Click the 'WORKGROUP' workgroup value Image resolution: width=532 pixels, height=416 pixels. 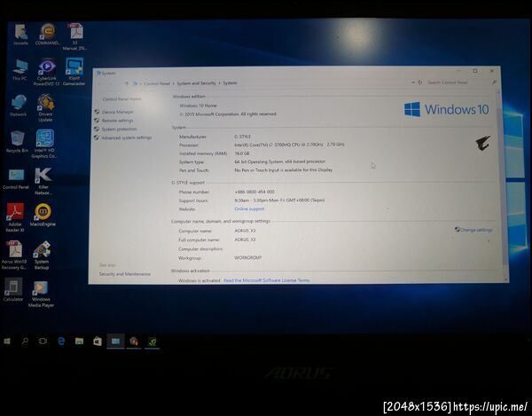tap(248, 258)
